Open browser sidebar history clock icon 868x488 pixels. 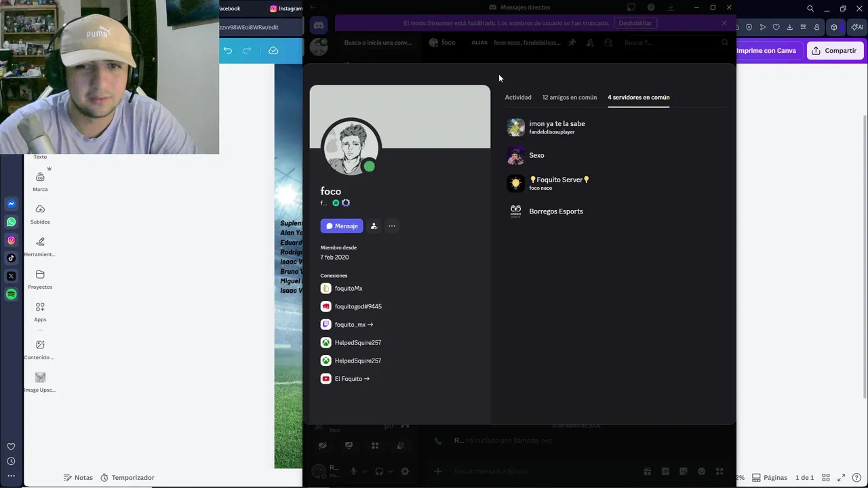coord(11,462)
